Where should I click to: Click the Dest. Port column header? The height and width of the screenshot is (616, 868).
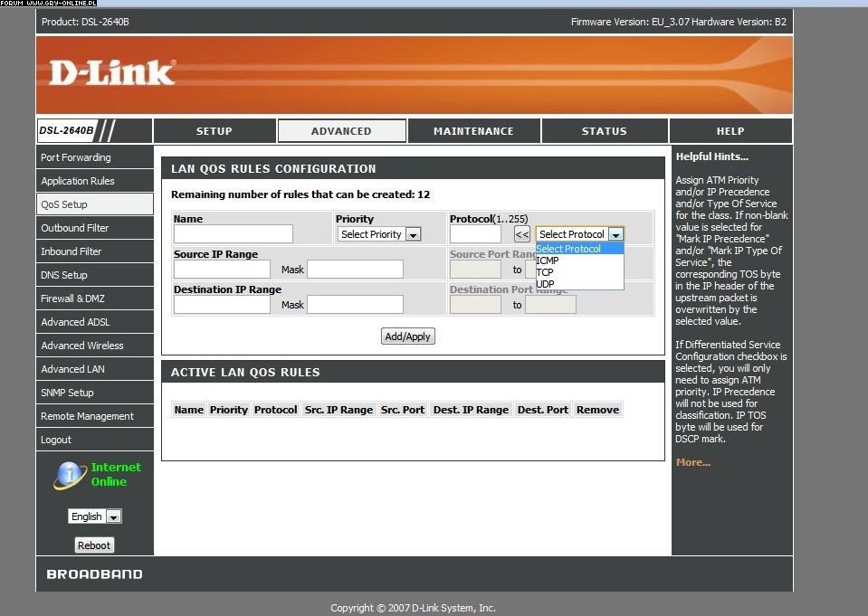[543, 410]
